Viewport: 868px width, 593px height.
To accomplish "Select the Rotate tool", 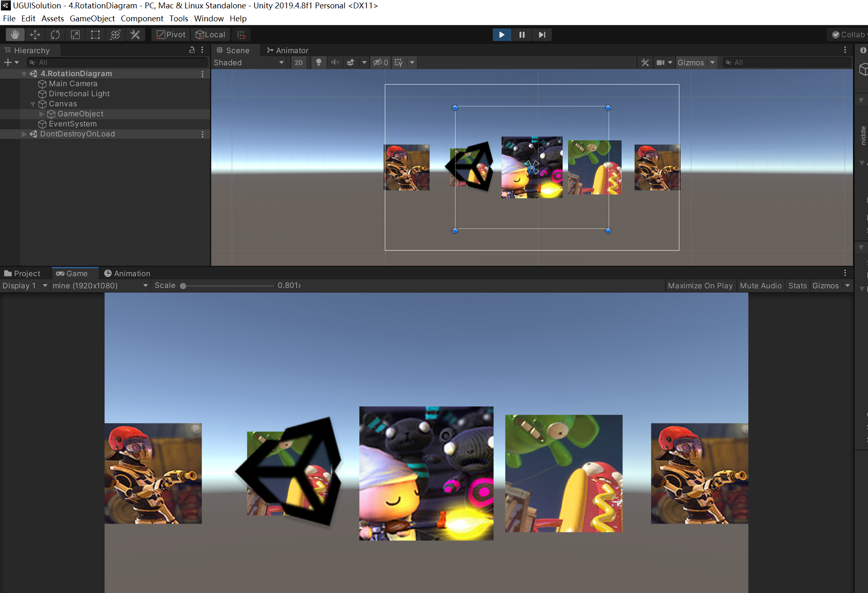I will point(55,35).
